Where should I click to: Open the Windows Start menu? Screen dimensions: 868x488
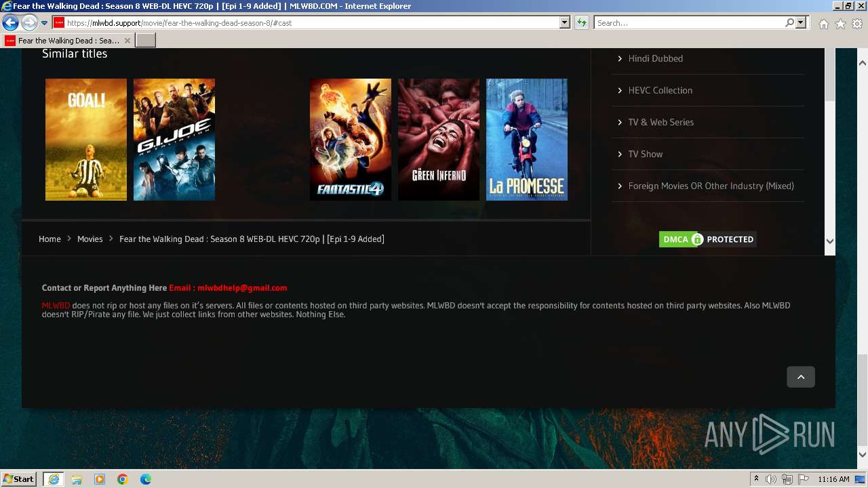[x=19, y=479]
